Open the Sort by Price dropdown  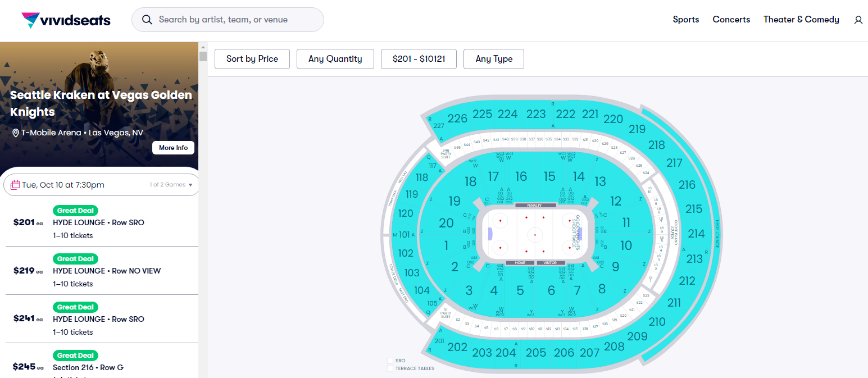click(252, 59)
